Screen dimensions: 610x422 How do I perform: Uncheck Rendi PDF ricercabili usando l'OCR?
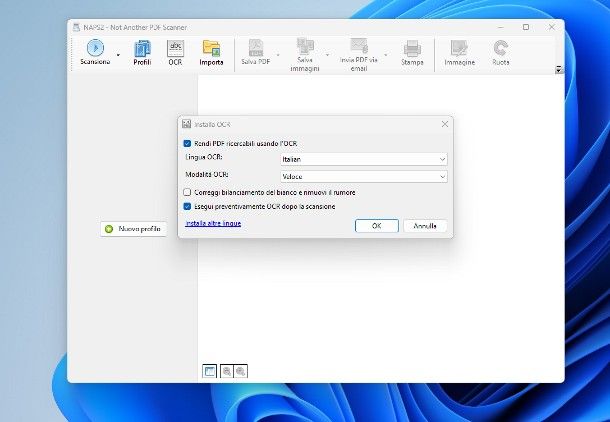[187, 144]
